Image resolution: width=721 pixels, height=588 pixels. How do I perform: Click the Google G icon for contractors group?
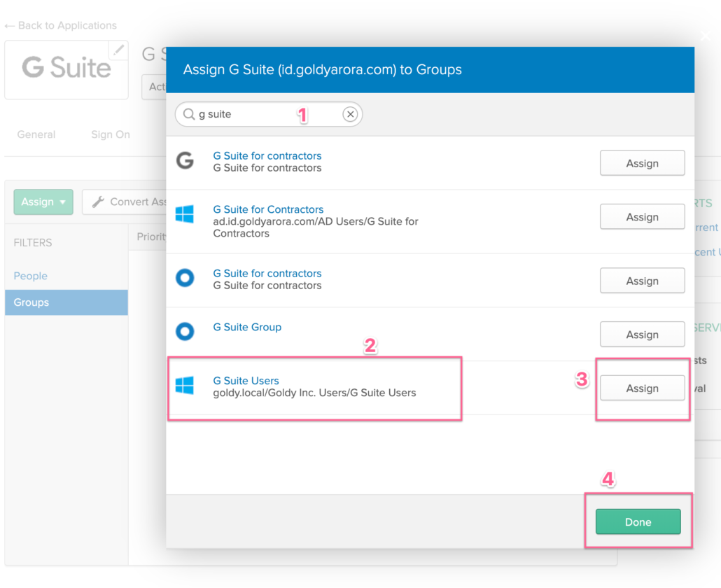tap(185, 161)
